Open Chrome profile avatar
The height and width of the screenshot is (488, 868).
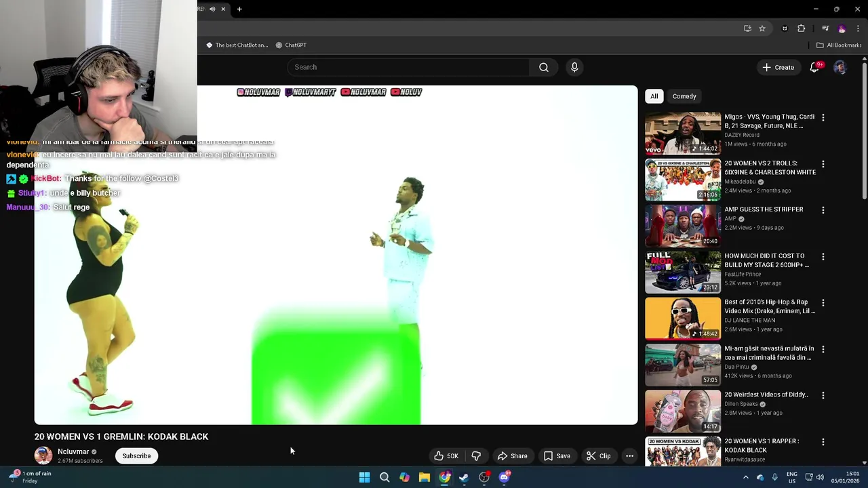click(x=842, y=28)
